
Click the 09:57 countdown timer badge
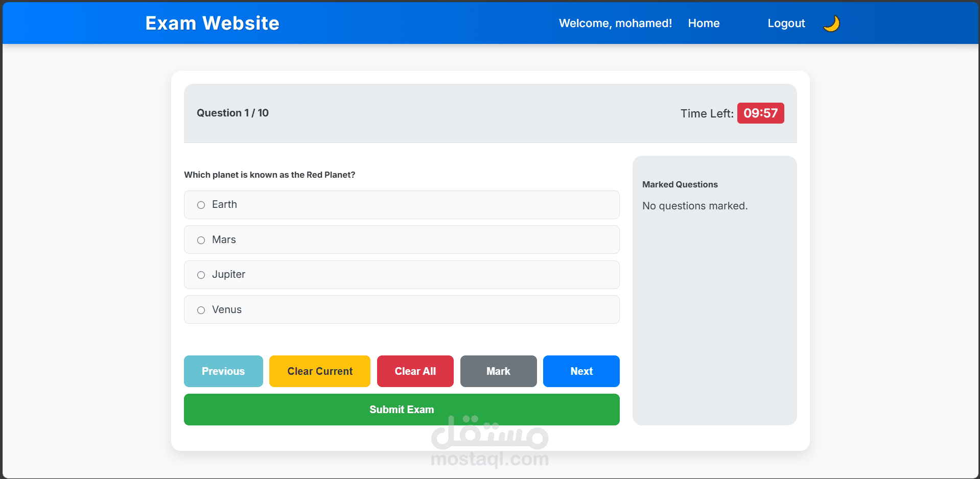[760, 113]
